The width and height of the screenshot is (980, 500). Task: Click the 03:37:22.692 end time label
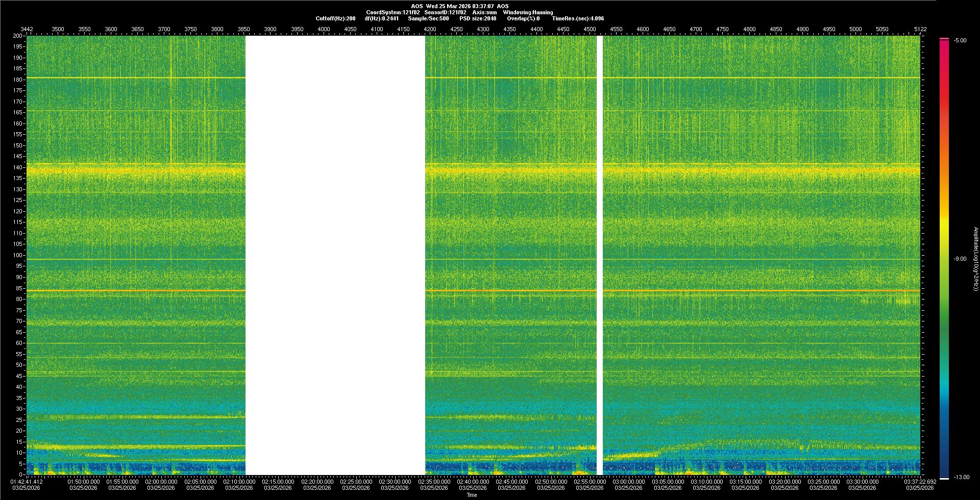pyautogui.click(x=920, y=481)
